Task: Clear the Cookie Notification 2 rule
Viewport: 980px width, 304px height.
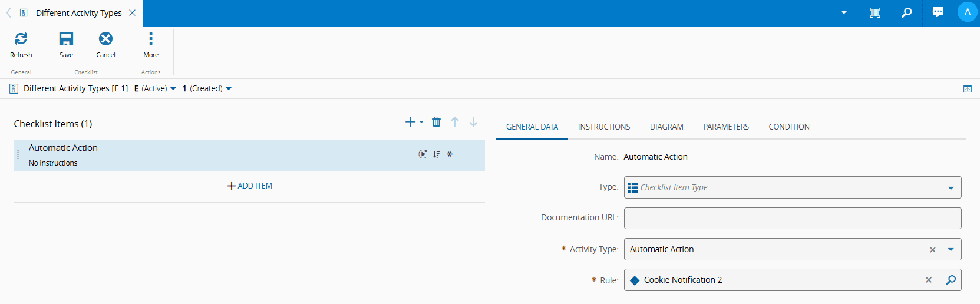Action: click(x=929, y=280)
